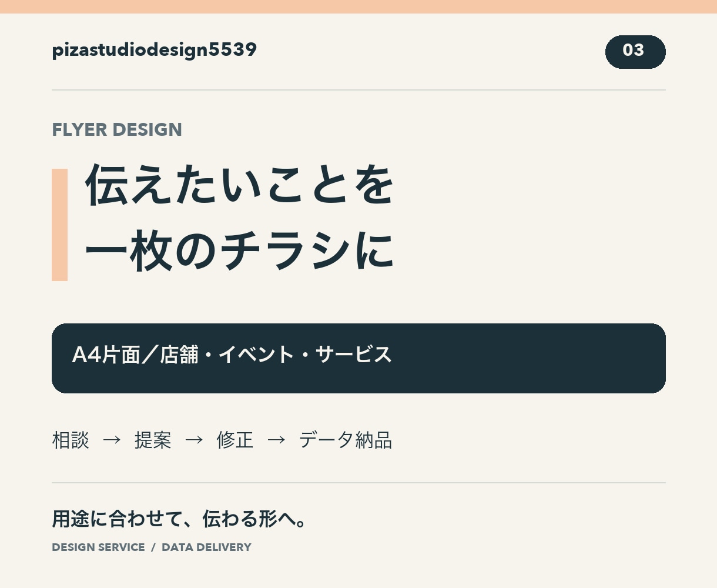Select the FLYER DESIGN heading label
The image size is (717, 588).
point(117,129)
